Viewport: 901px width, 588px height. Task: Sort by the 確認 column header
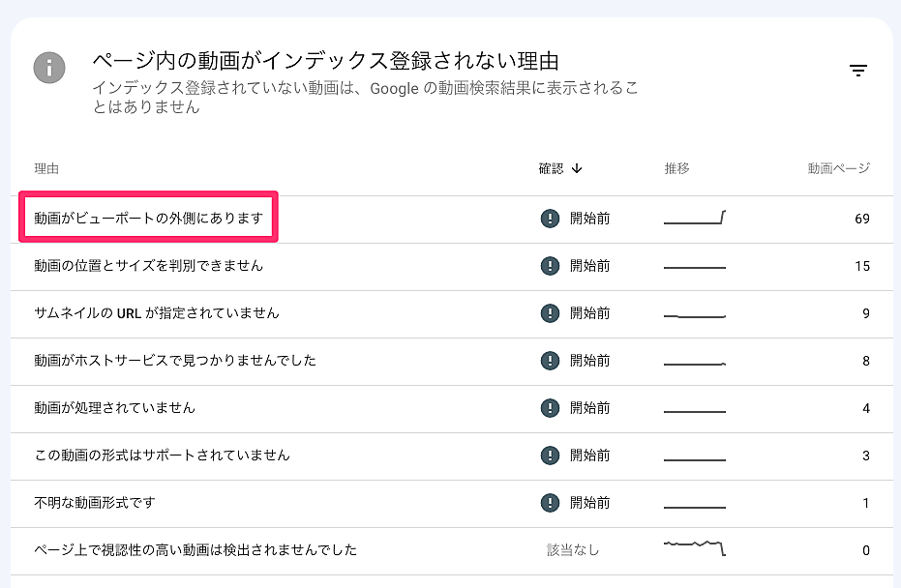(551, 168)
